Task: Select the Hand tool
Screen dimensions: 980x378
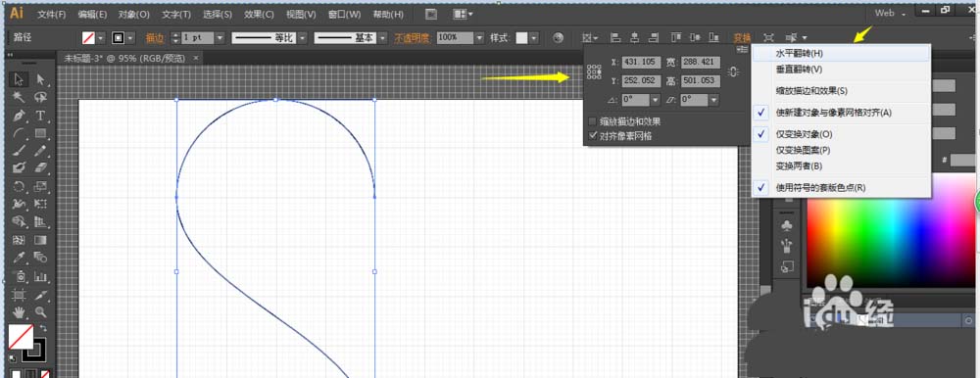Action: coord(20,311)
